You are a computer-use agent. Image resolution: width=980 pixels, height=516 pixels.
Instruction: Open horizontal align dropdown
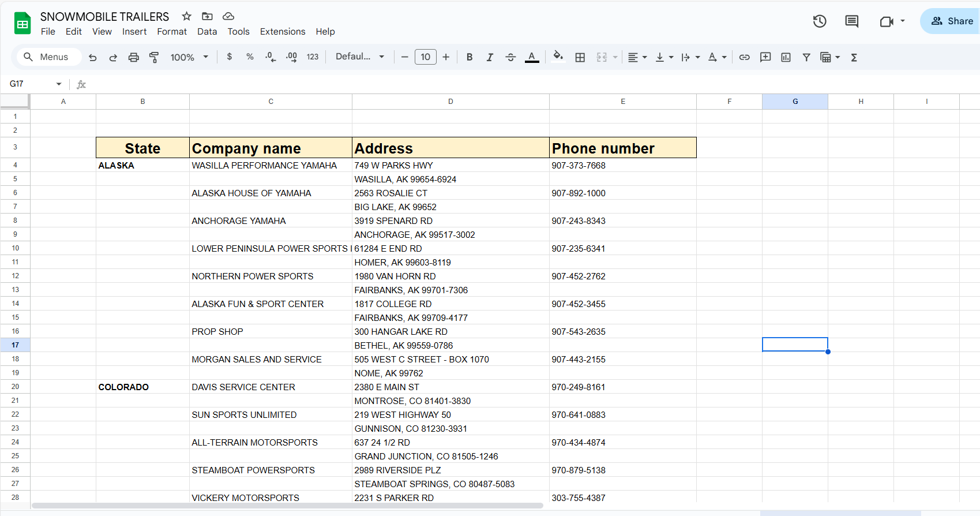click(x=637, y=57)
